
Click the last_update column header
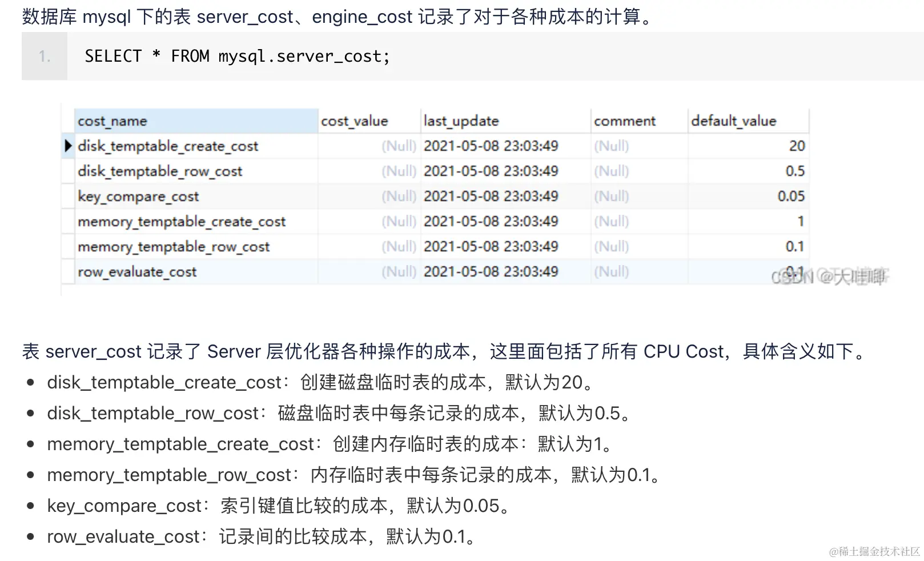(505, 121)
